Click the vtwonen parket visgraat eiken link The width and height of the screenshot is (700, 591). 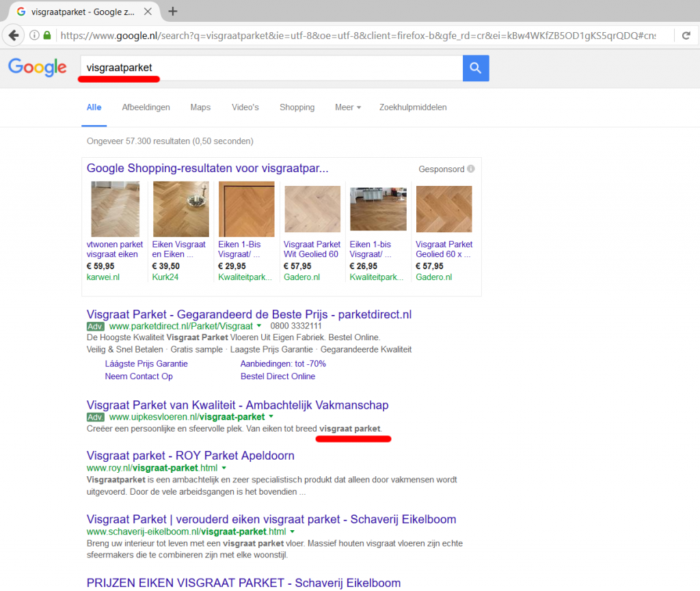click(x=115, y=249)
